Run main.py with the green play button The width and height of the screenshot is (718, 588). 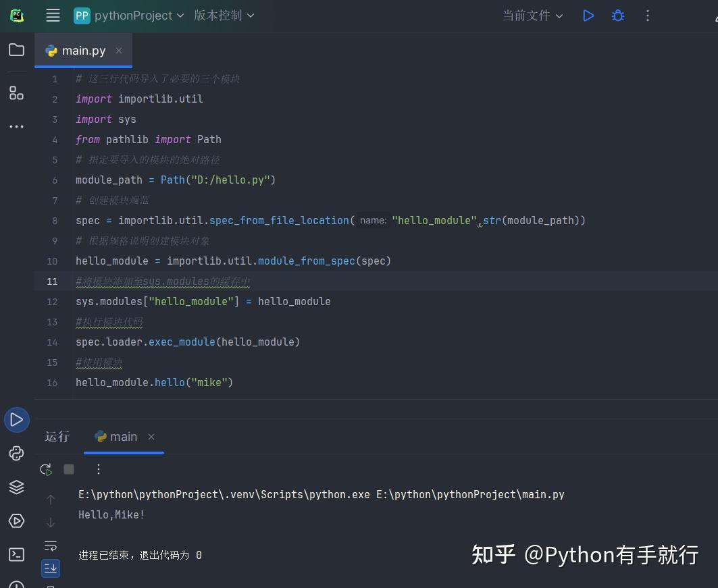(x=588, y=16)
